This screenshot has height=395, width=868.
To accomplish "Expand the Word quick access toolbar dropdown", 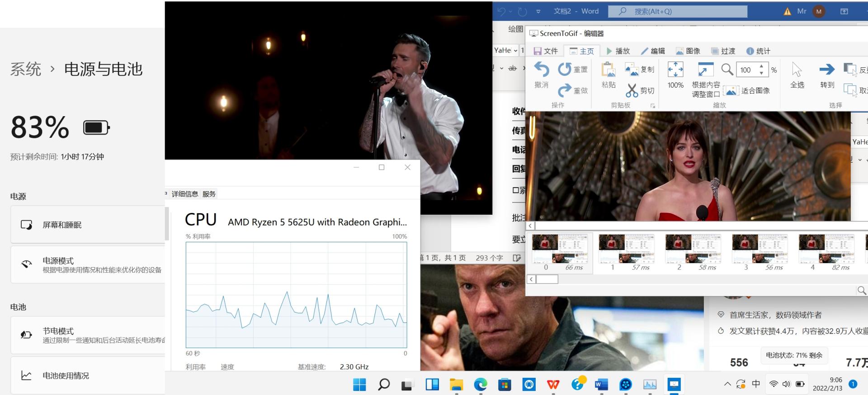I will (538, 11).
